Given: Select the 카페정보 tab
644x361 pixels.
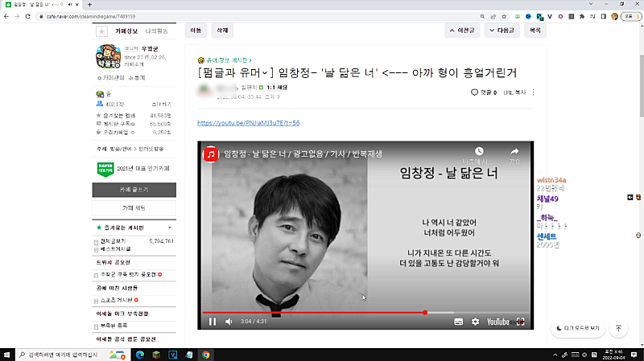Looking at the screenshot, I should point(126,31).
